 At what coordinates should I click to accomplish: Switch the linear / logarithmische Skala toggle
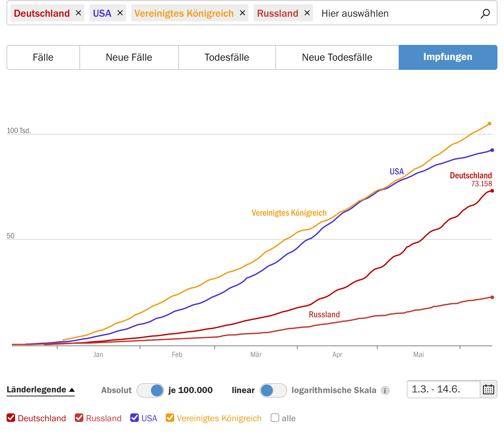coord(273,390)
